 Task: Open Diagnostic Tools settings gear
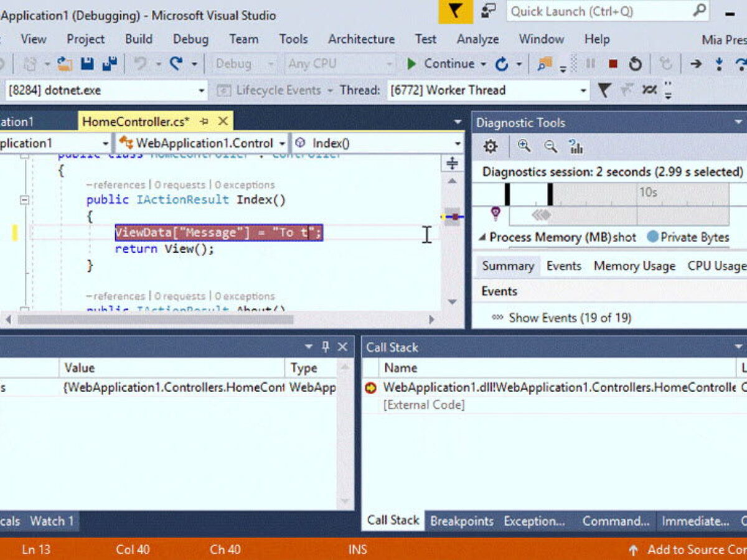click(491, 146)
